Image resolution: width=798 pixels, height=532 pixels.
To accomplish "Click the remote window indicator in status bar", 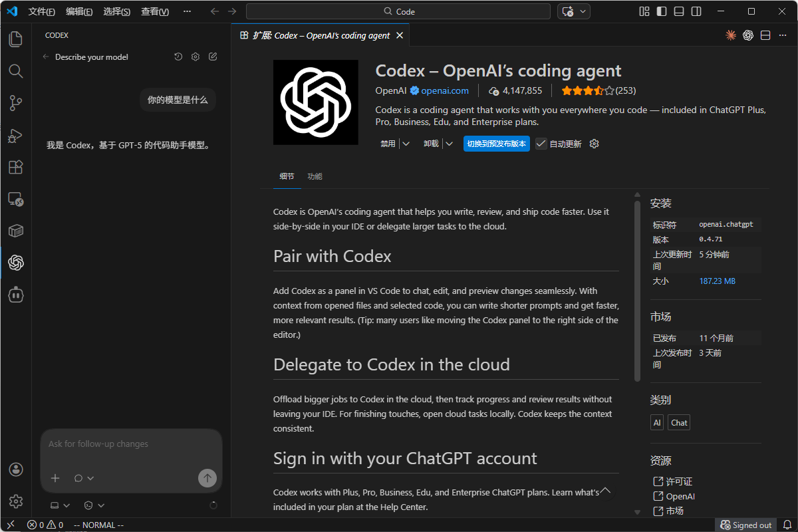I will 11,525.
